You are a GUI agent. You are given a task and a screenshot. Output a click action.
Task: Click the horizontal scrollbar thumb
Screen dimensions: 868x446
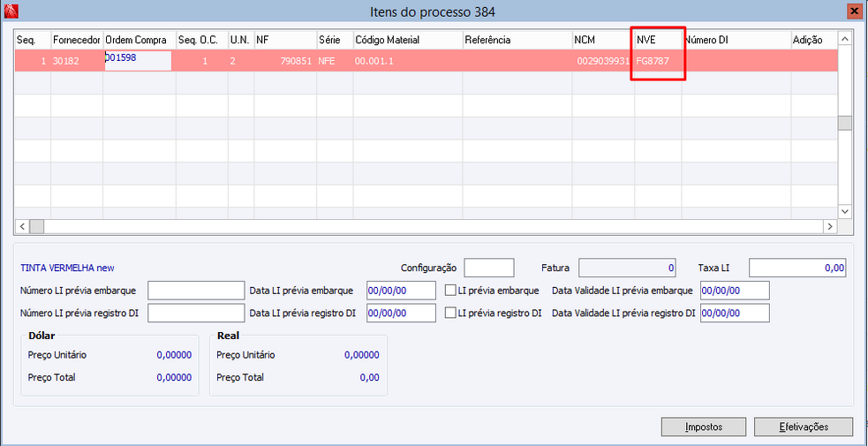(36, 226)
